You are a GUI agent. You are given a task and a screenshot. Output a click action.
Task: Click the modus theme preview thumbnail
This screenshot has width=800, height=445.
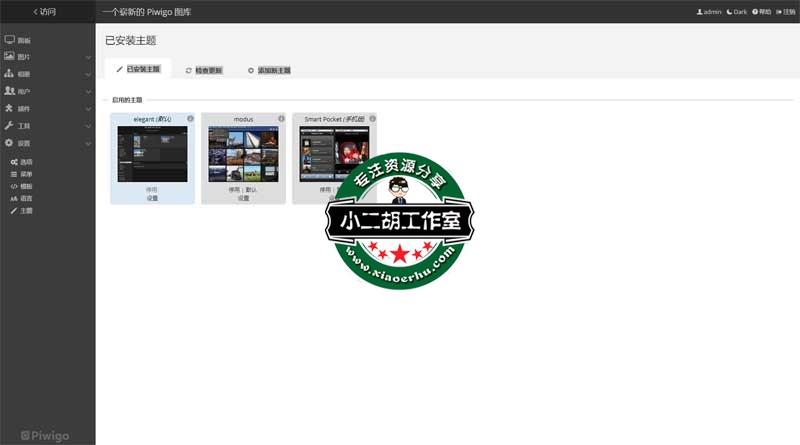tap(243, 154)
